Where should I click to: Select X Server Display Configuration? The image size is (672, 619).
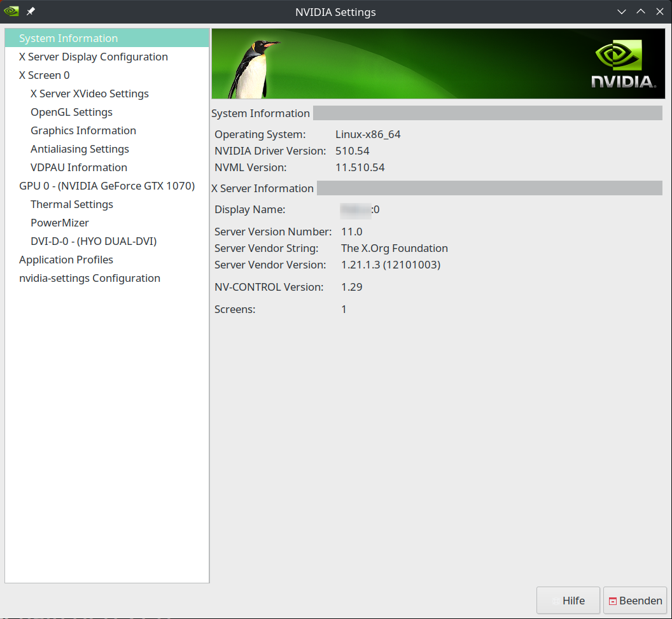point(93,56)
